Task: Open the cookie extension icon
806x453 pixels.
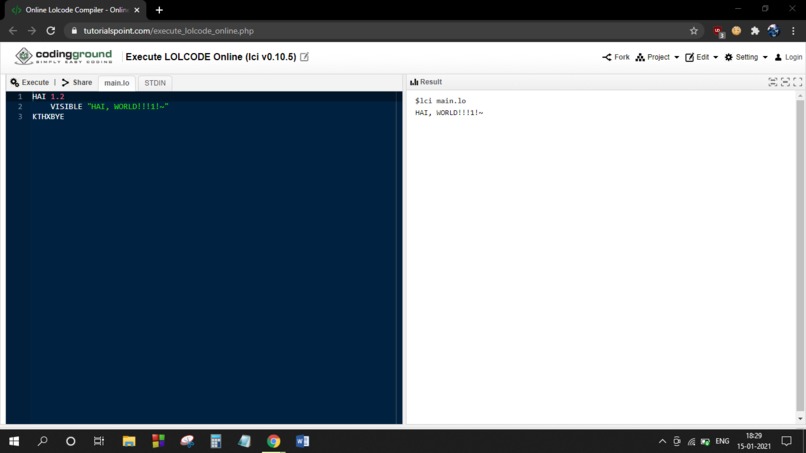Action: point(736,31)
